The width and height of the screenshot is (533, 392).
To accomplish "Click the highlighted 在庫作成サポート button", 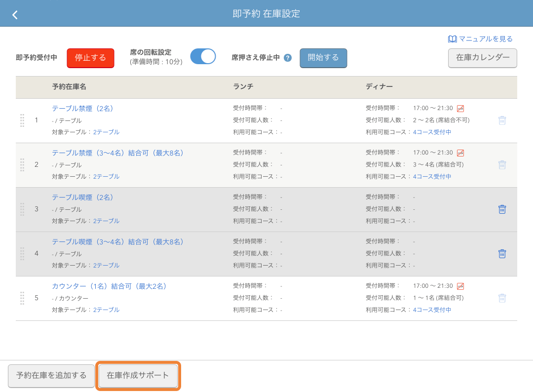I will pos(138,376).
